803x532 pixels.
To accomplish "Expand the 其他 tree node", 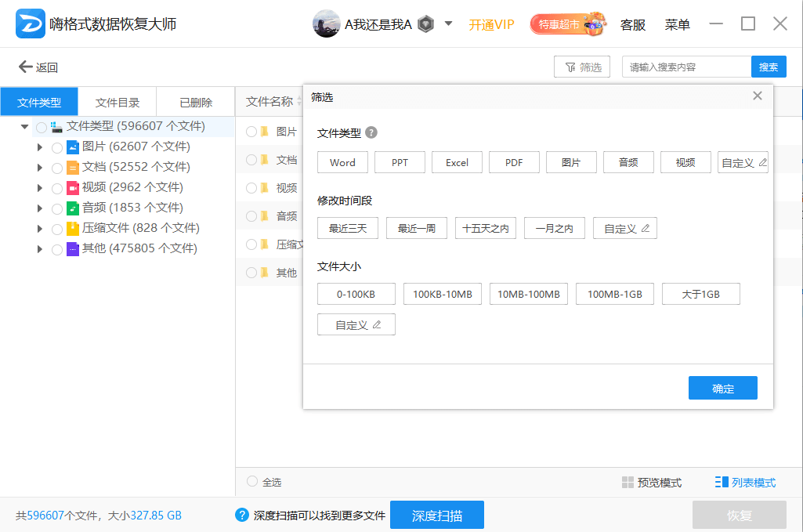I will pyautogui.click(x=39, y=249).
